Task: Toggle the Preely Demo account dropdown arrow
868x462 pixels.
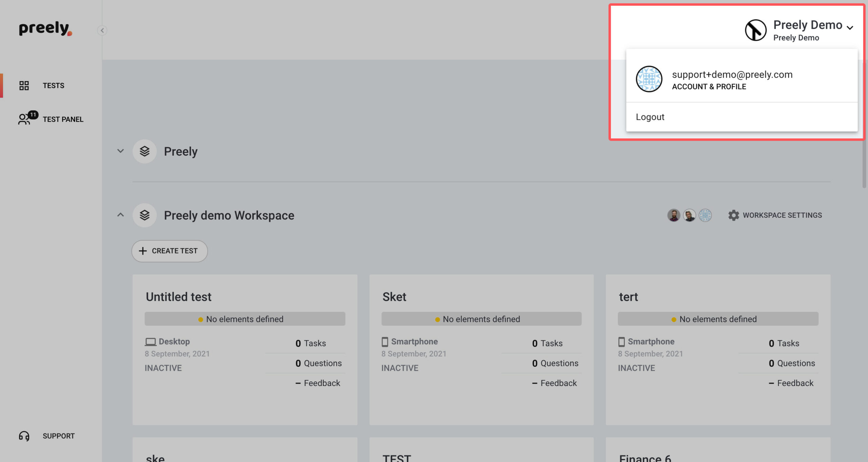Action: click(850, 28)
